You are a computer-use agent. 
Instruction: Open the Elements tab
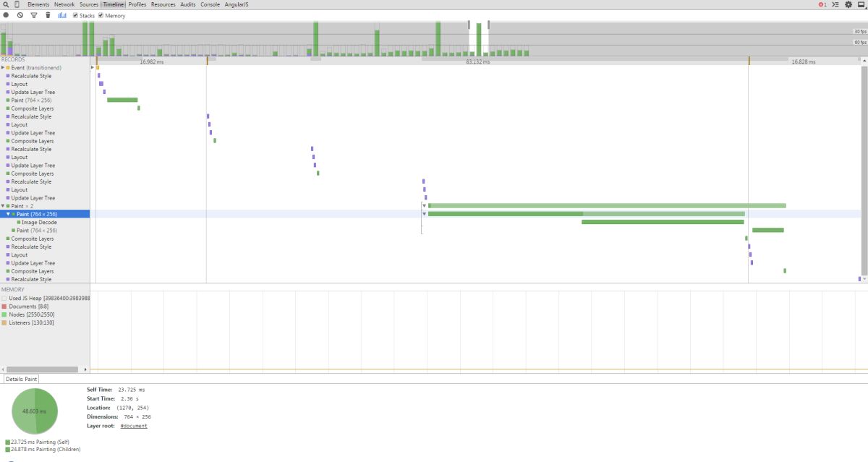(38, 4)
